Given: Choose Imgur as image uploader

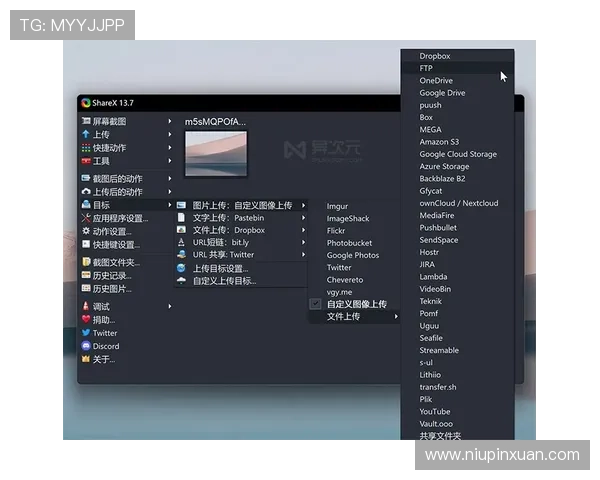Looking at the screenshot, I should (x=354, y=206).
